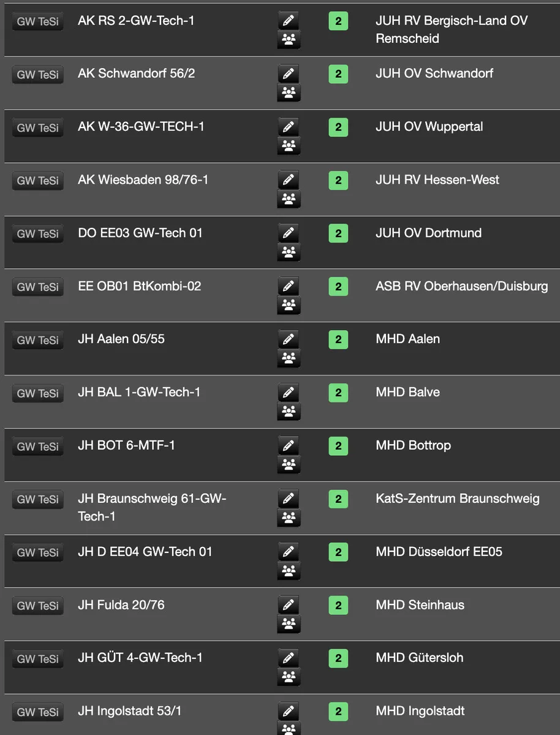Click GW TeSi button beside JH Braunschweig 61-GW-Tech-1

38,500
